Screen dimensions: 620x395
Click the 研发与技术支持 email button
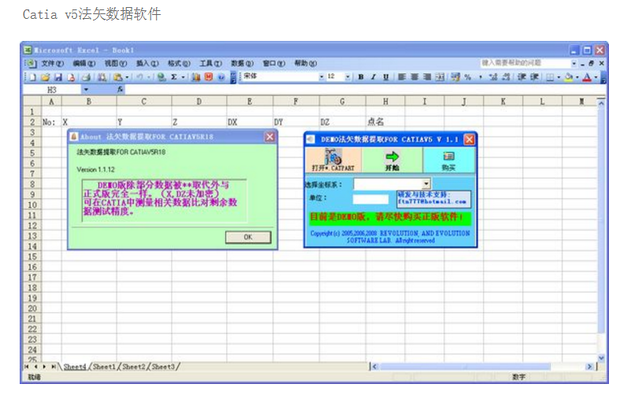point(434,198)
